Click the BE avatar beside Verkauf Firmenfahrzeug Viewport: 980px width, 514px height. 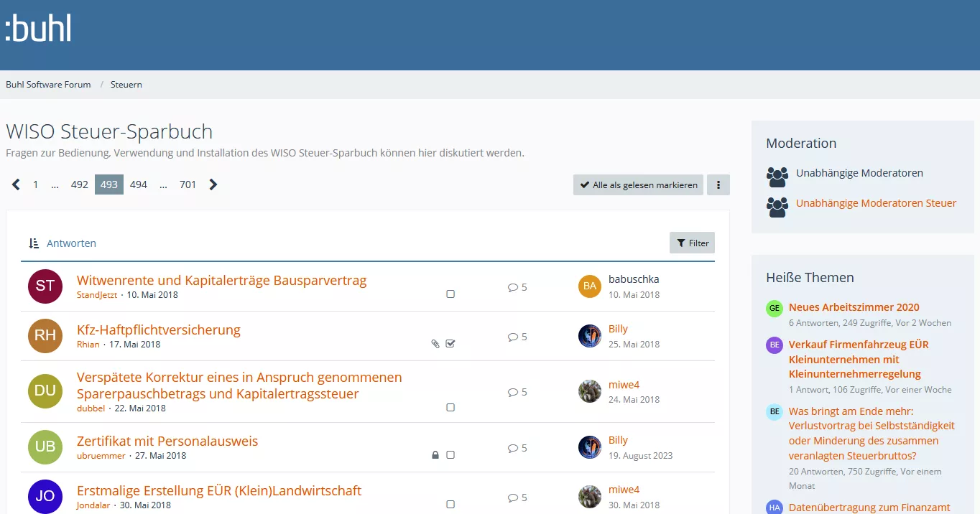[x=774, y=345]
